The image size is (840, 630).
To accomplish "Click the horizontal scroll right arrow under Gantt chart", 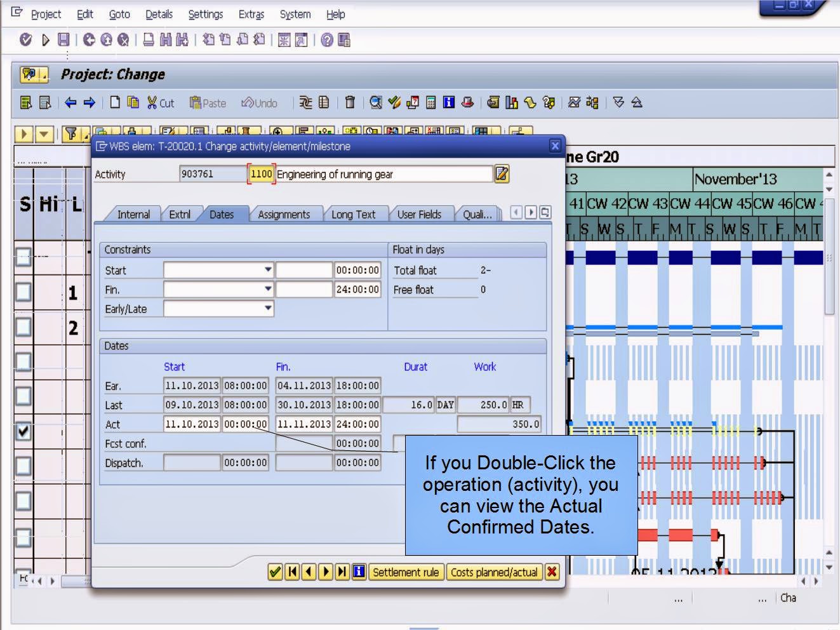I will click(x=817, y=580).
